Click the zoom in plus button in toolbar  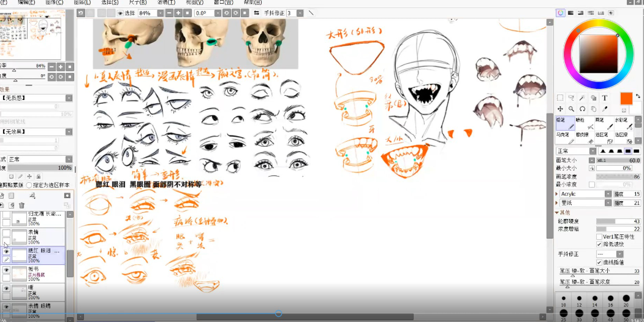click(178, 13)
